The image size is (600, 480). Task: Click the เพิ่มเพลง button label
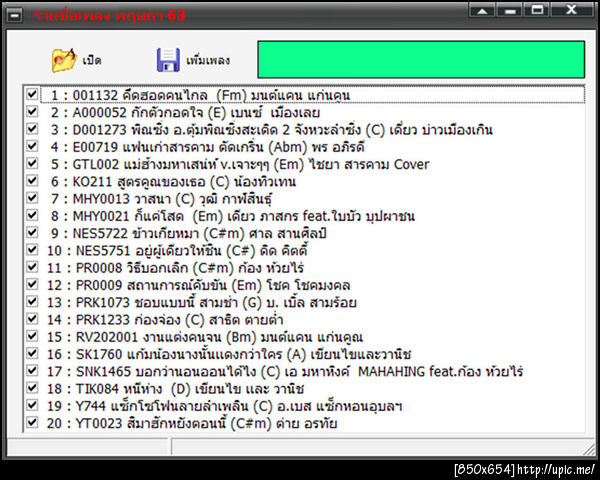pos(208,60)
